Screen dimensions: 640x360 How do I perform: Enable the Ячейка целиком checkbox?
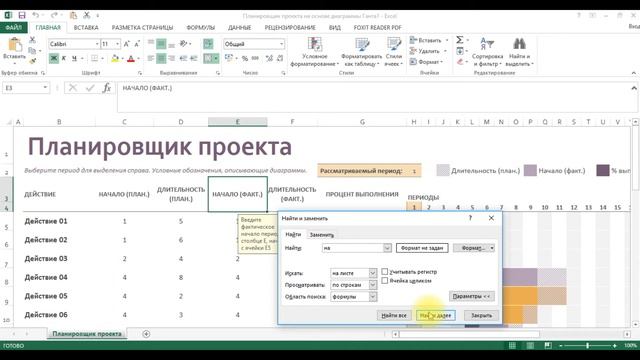coord(384,280)
